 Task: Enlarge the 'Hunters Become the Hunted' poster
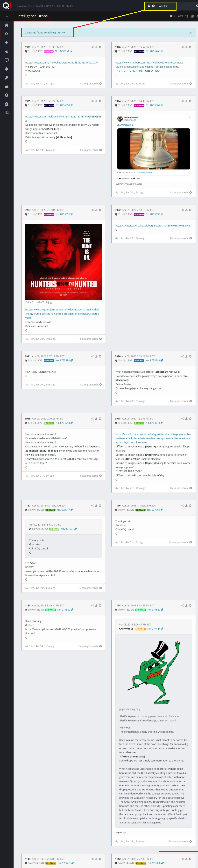pyautogui.click(x=64, y=262)
